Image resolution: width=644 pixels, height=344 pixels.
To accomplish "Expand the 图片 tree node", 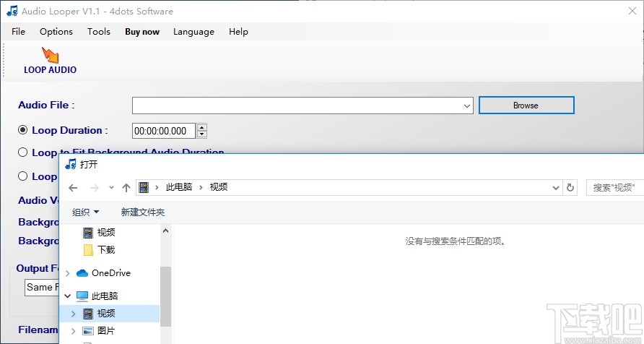I will [74, 331].
